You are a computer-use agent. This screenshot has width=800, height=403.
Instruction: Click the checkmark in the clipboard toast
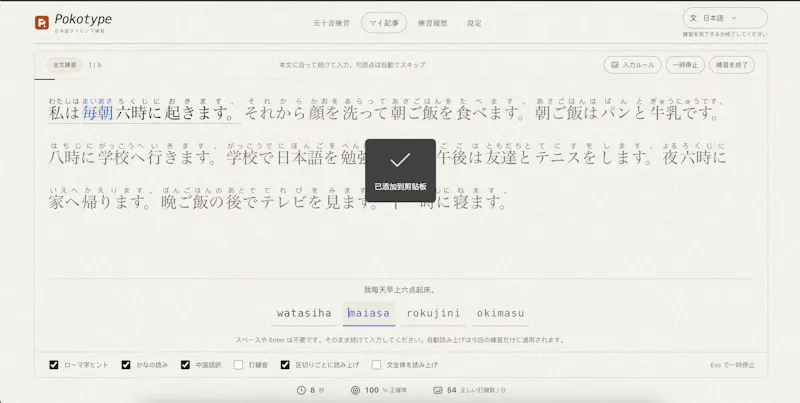[400, 160]
